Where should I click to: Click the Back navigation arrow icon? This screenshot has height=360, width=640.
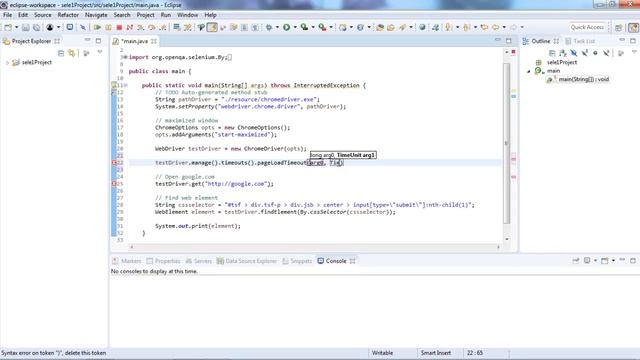(496, 27)
